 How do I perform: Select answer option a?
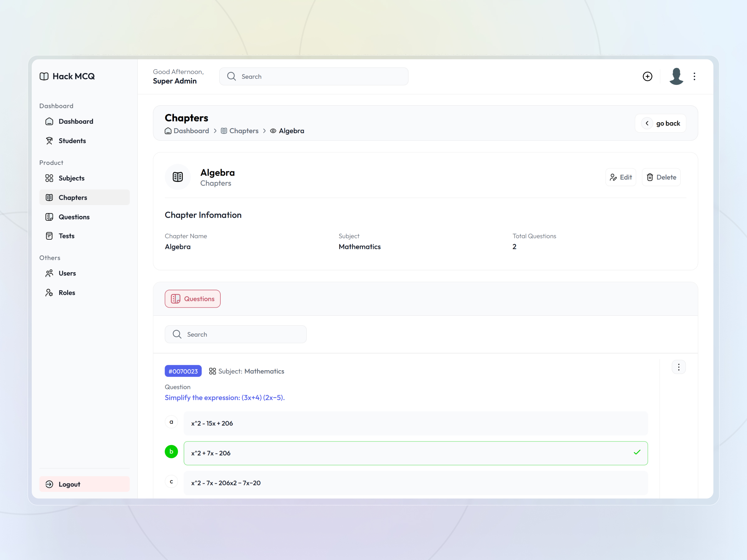click(x=171, y=422)
